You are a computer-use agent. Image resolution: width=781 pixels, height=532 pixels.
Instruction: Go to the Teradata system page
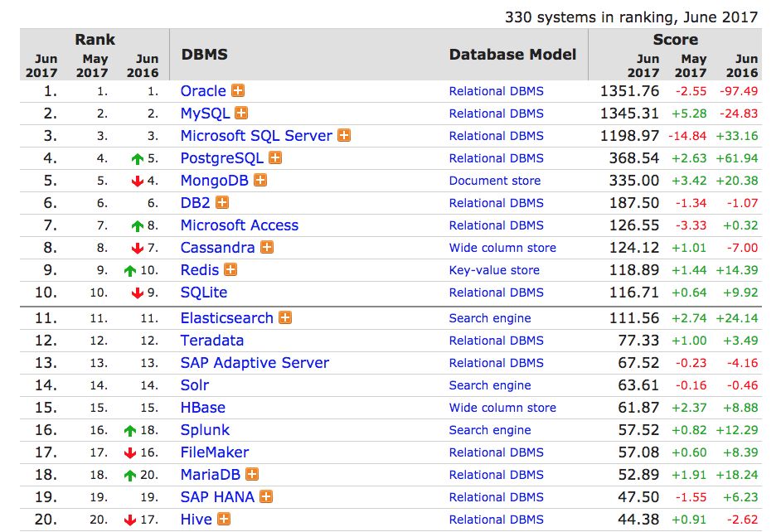point(211,341)
